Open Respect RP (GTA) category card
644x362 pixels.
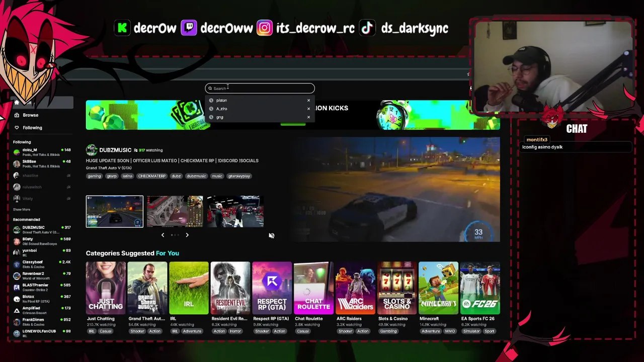click(272, 288)
